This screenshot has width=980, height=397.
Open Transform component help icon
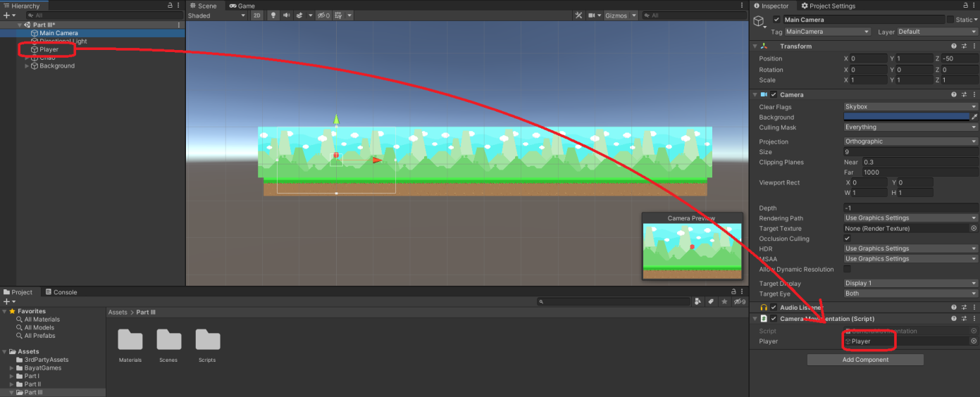tap(954, 46)
